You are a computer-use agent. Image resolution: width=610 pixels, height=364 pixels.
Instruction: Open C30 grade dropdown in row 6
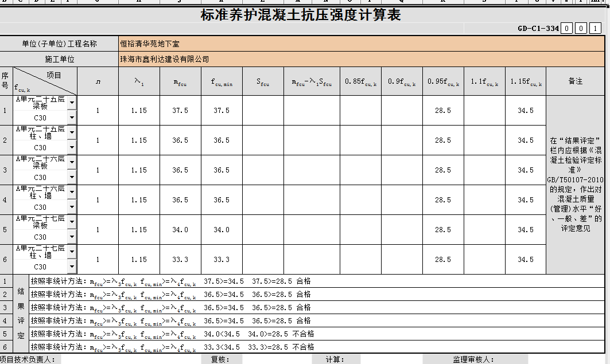point(72,267)
